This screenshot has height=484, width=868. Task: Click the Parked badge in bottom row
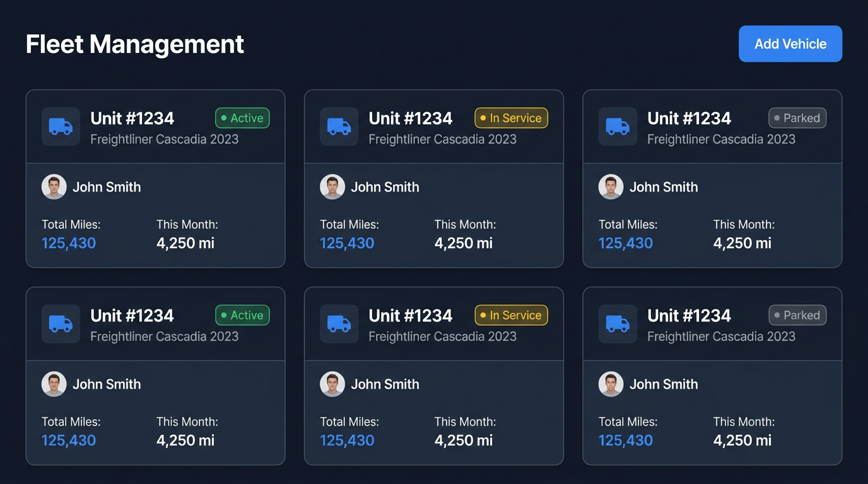click(797, 315)
